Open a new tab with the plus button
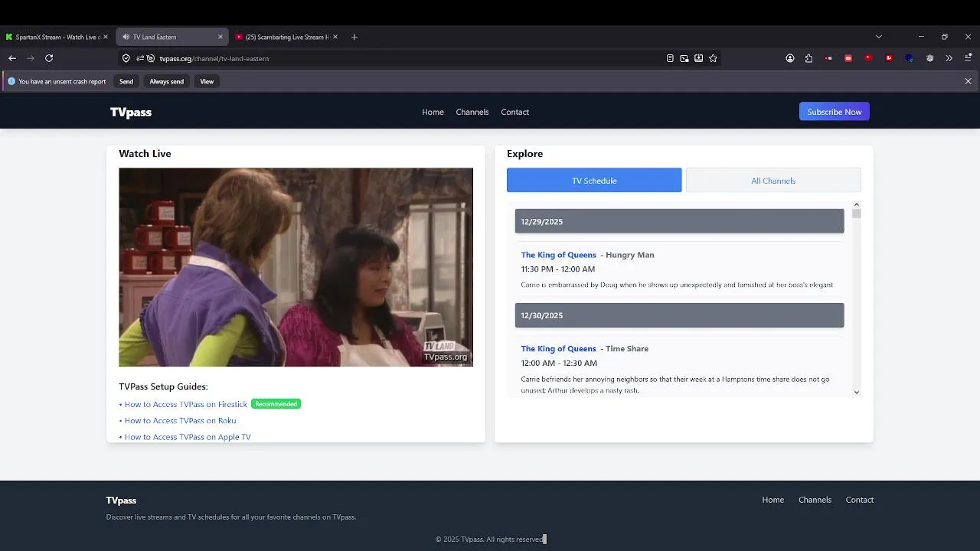The height and width of the screenshot is (551, 980). click(x=354, y=37)
